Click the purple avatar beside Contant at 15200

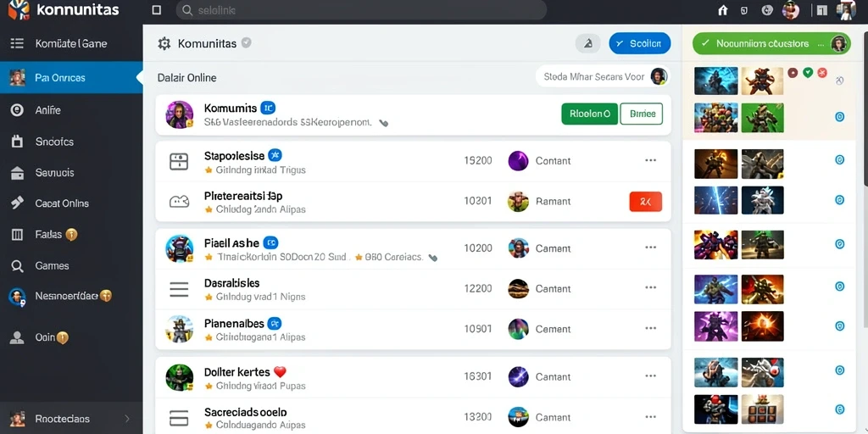518,160
